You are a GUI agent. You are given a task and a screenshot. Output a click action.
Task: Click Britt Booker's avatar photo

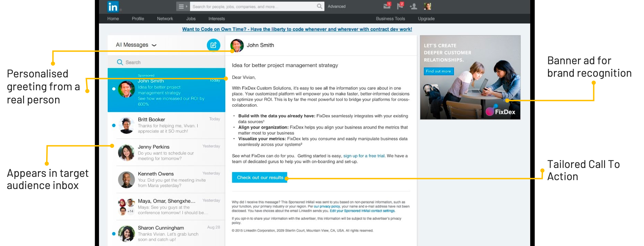pos(126,125)
